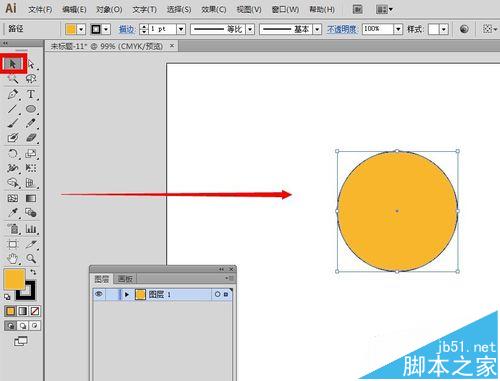Swap fill and stroke colors
Viewport: 500px width, 381px height.
tap(33, 272)
